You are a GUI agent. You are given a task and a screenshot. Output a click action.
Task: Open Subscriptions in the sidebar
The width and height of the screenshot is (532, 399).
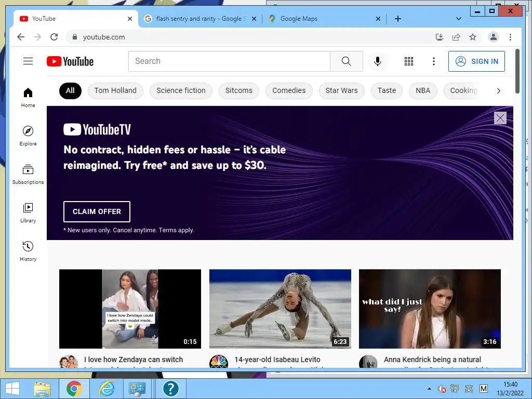pos(28,175)
